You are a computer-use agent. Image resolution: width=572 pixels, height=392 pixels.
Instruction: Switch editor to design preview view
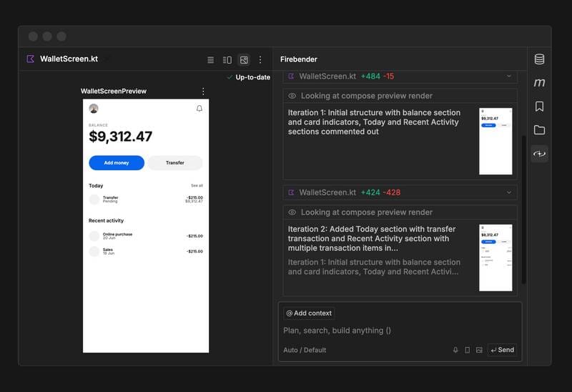coord(244,60)
